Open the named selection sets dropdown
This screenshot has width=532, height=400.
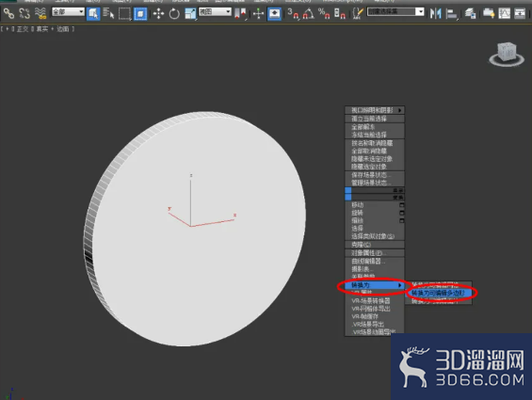[x=395, y=11]
